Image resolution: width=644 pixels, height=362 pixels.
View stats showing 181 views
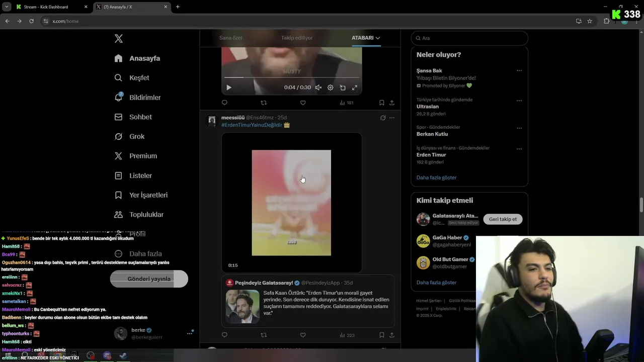tap(347, 103)
